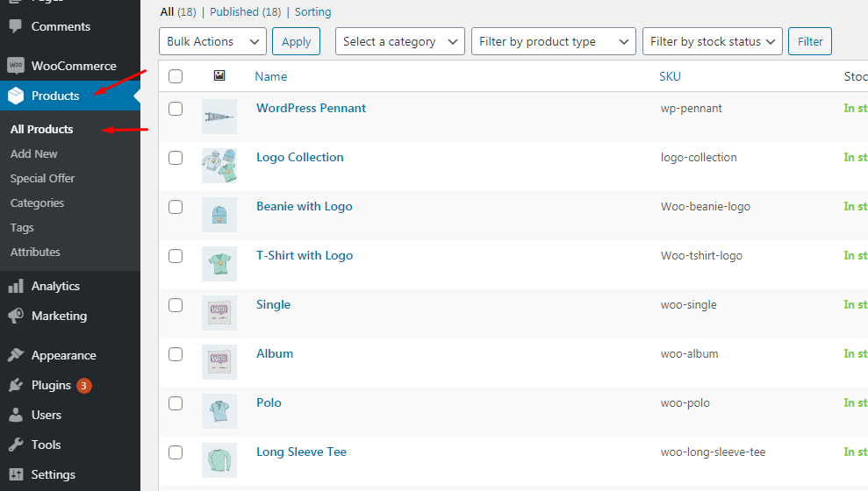Screen dimensions: 868x491
Task: Open Filter by stock status dropdown
Action: (712, 41)
